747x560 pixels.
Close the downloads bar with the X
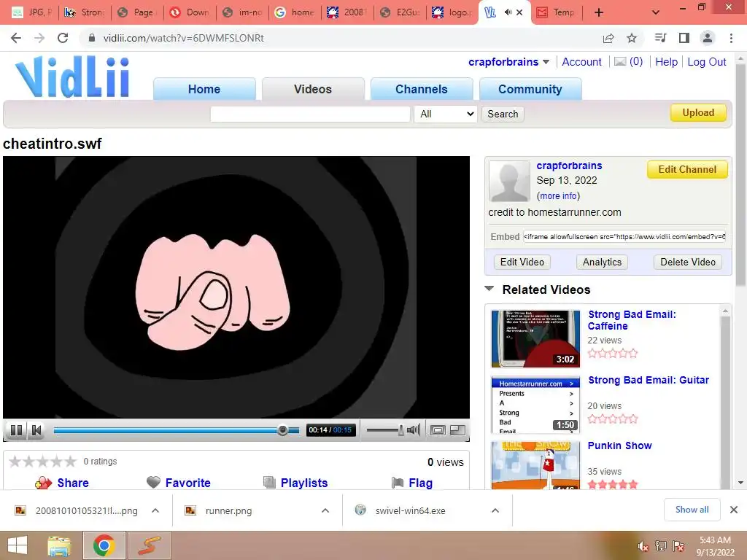734,510
